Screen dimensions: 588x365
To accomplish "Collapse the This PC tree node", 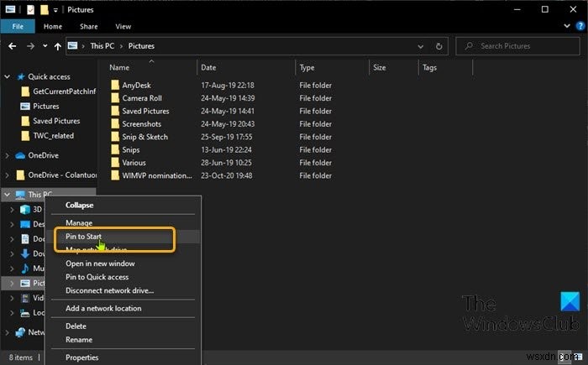I will click(7, 195).
